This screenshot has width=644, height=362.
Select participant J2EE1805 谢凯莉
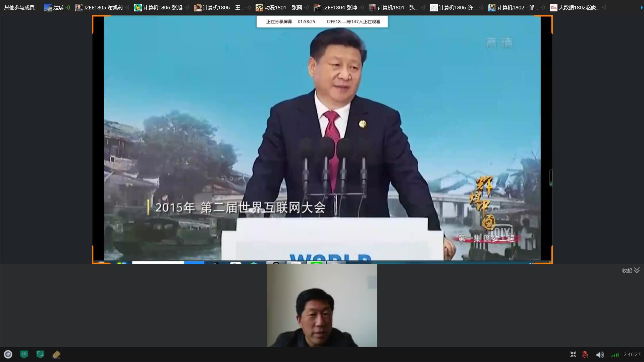[x=99, y=7]
